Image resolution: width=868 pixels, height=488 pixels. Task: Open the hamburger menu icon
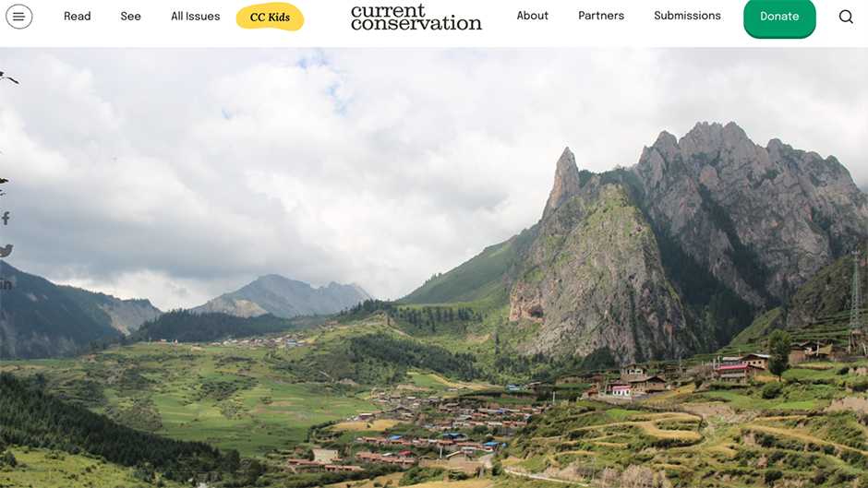pyautogui.click(x=18, y=17)
